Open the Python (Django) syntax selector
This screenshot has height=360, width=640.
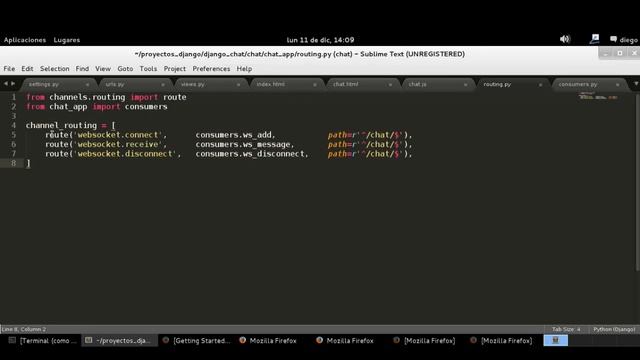tap(614, 329)
